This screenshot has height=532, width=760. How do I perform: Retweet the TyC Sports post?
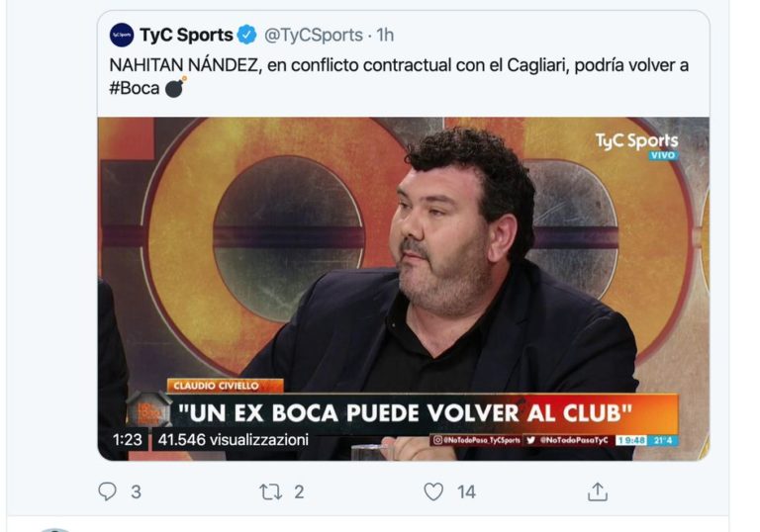270,491
